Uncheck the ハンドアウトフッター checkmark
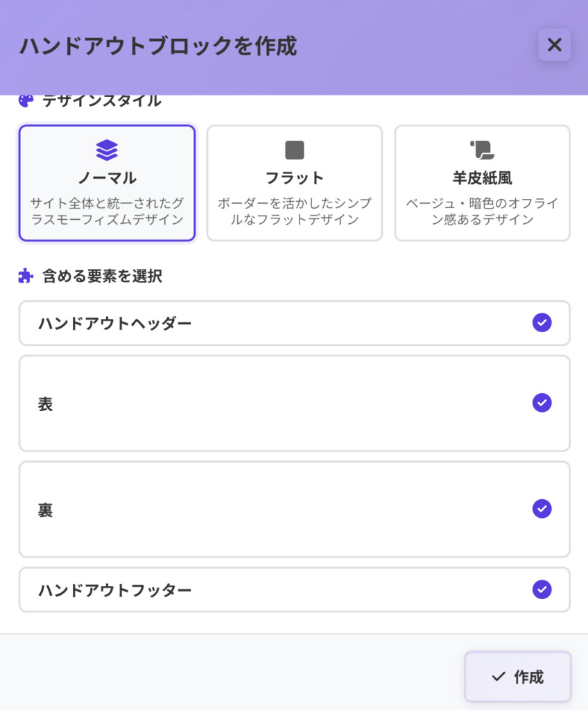This screenshot has width=588, height=710. coord(542,589)
